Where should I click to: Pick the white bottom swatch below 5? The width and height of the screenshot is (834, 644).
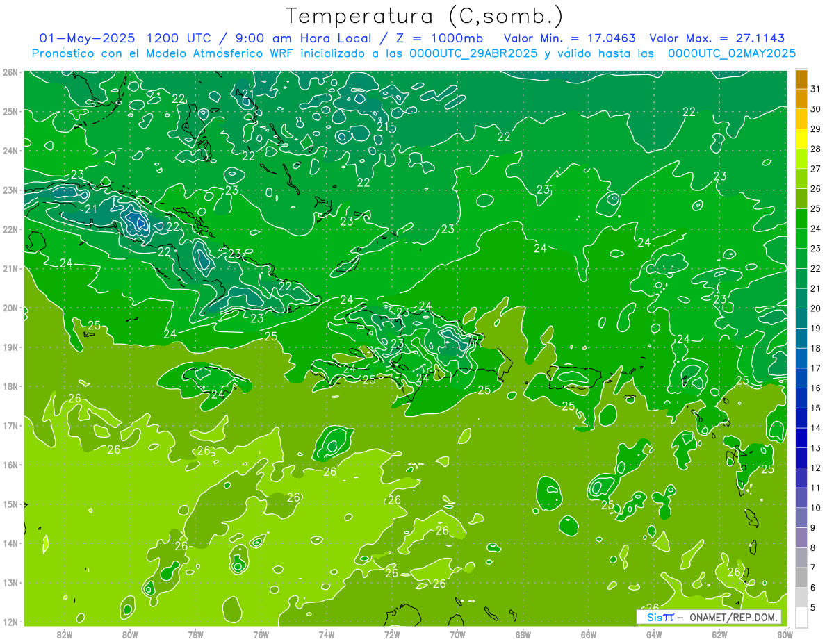tap(801, 617)
